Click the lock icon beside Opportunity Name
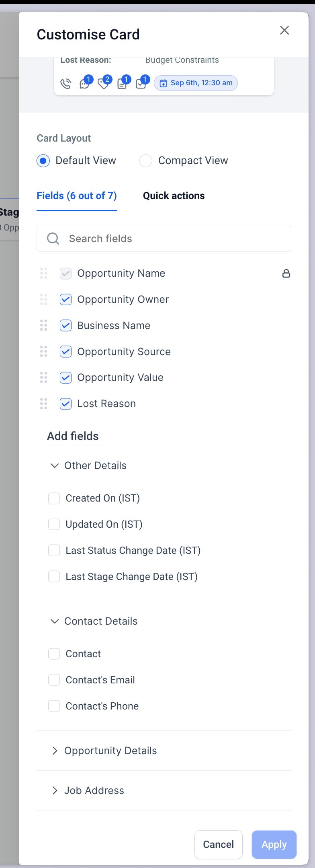Screen dimensions: 315x868 pos(286,274)
